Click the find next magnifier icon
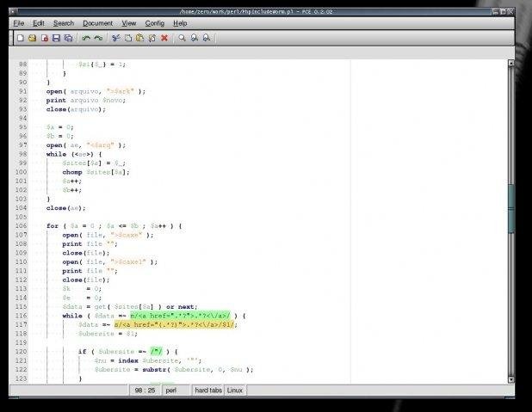The image size is (532, 412). 206,38
